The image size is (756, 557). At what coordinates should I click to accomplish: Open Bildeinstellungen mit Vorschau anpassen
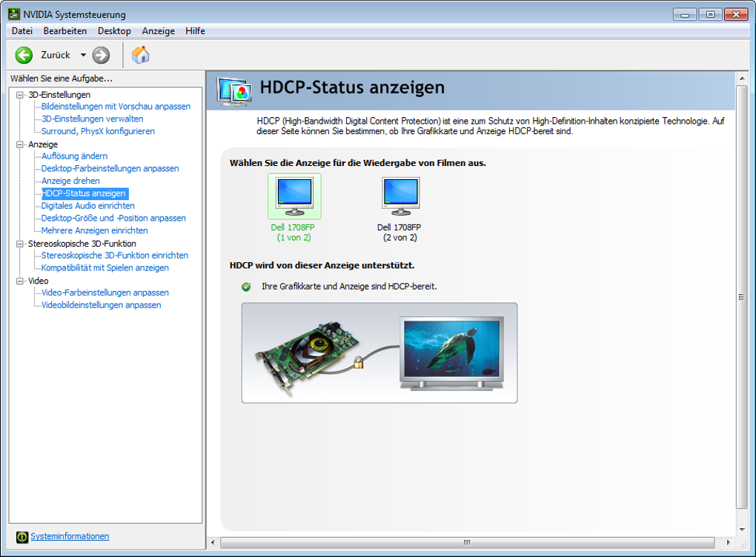coord(116,107)
